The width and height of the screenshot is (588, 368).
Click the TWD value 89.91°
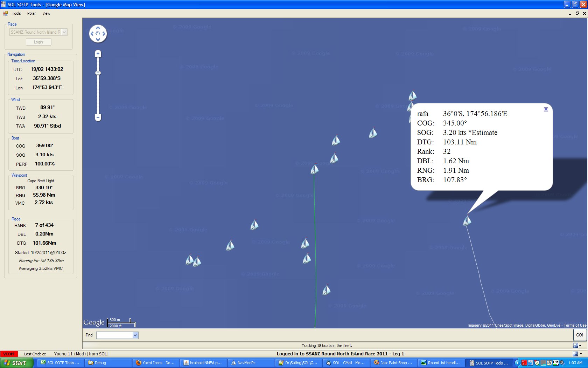click(x=47, y=107)
